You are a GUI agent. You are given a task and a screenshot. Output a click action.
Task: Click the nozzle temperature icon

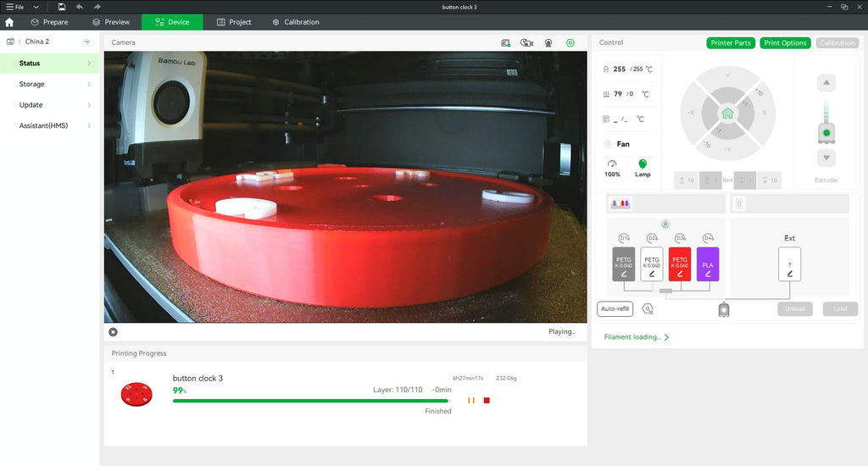point(605,69)
